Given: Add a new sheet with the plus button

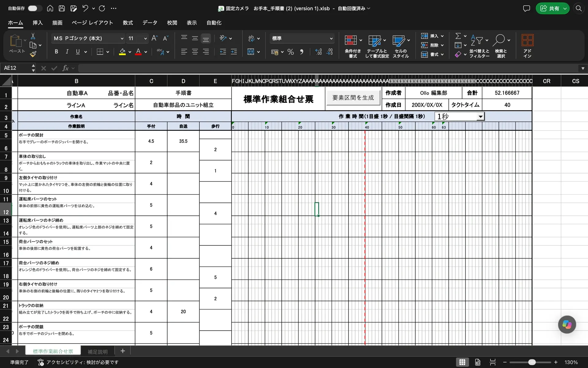Looking at the screenshot, I should coord(123,351).
